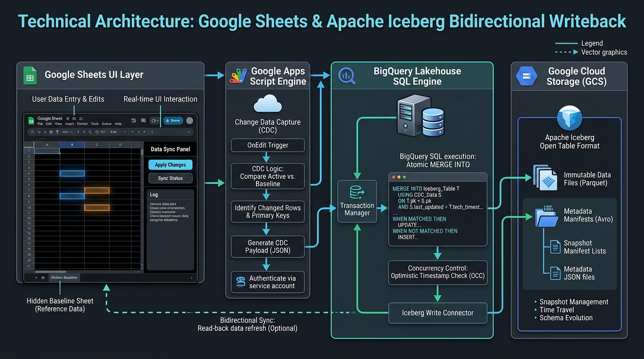Viewport: 644px width, 359px height.
Task: Click the green dot of the SQL code window
Action: click(x=405, y=178)
